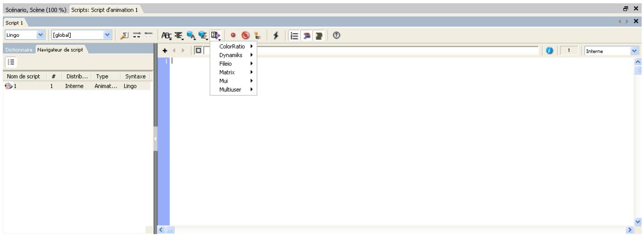The width and height of the screenshot is (644, 235).
Task: Expand the ColorRatio submenu
Action: 234,46
